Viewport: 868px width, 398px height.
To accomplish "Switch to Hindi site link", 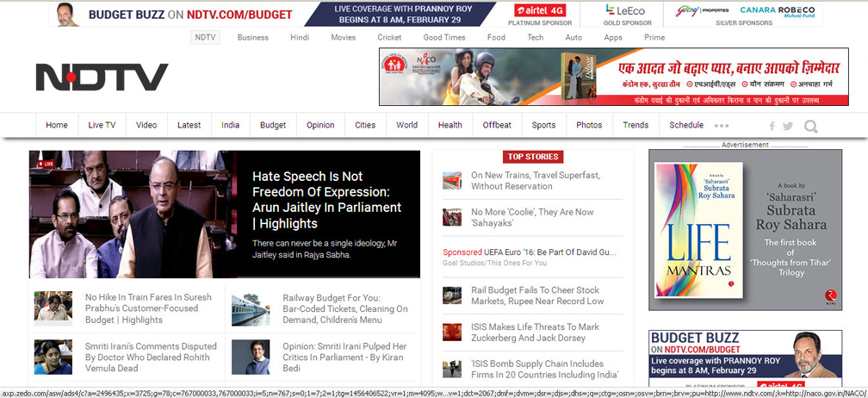I will [300, 38].
